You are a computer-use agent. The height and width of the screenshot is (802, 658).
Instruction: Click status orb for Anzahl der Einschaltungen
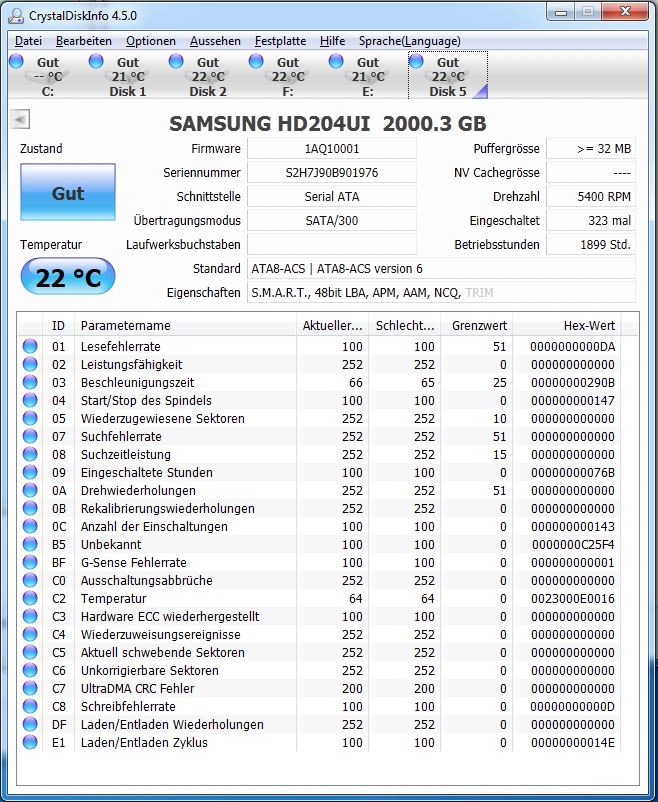[30, 526]
